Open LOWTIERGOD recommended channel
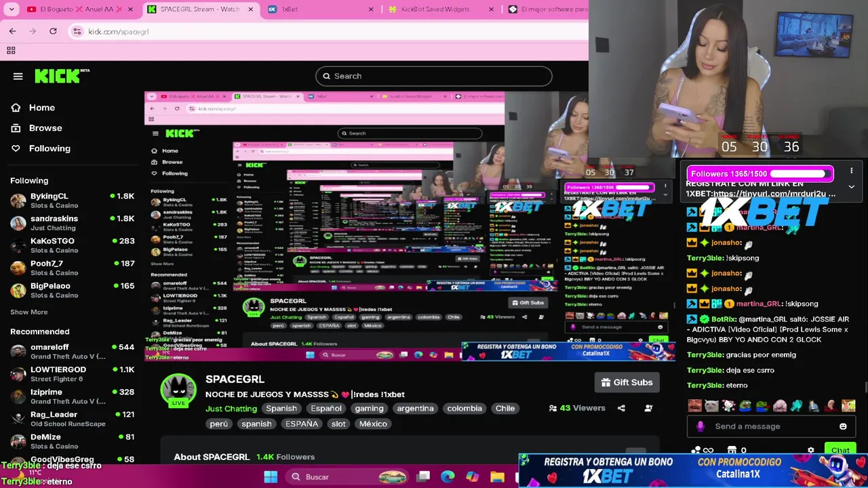Viewport: 868px width, 488px height. [72, 373]
